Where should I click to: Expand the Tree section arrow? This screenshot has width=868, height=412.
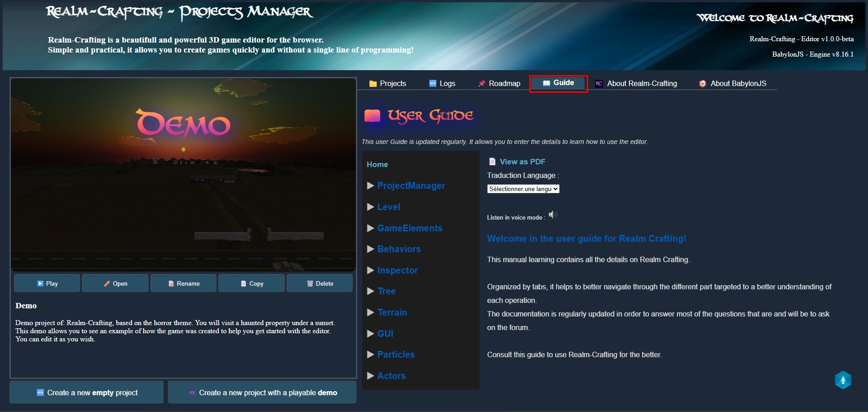coord(370,291)
